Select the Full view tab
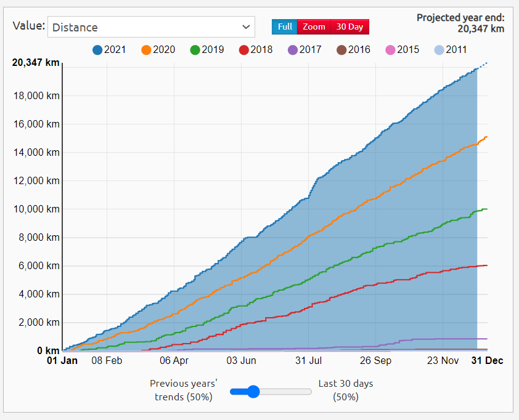This screenshot has height=420, width=519. 285,27
